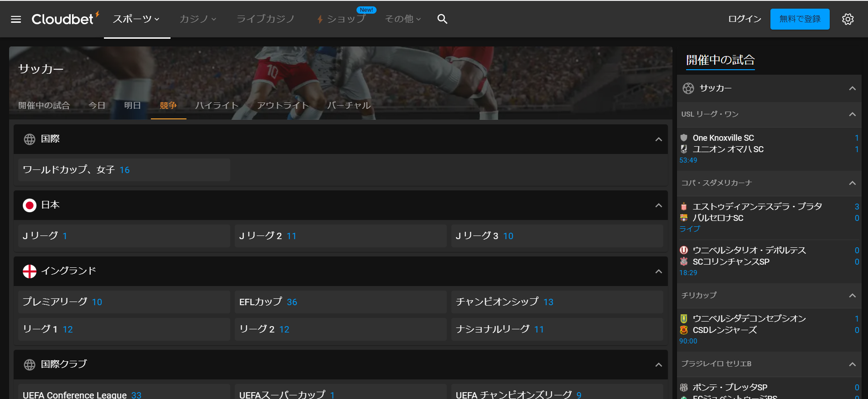Image resolution: width=868 pixels, height=399 pixels.
Task: Collapse the 国際 section
Action: tap(659, 139)
